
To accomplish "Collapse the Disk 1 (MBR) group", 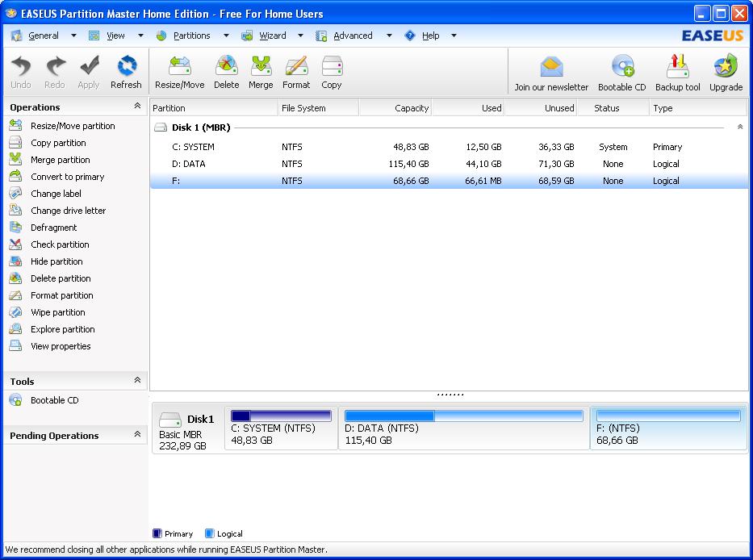I will 740,127.
